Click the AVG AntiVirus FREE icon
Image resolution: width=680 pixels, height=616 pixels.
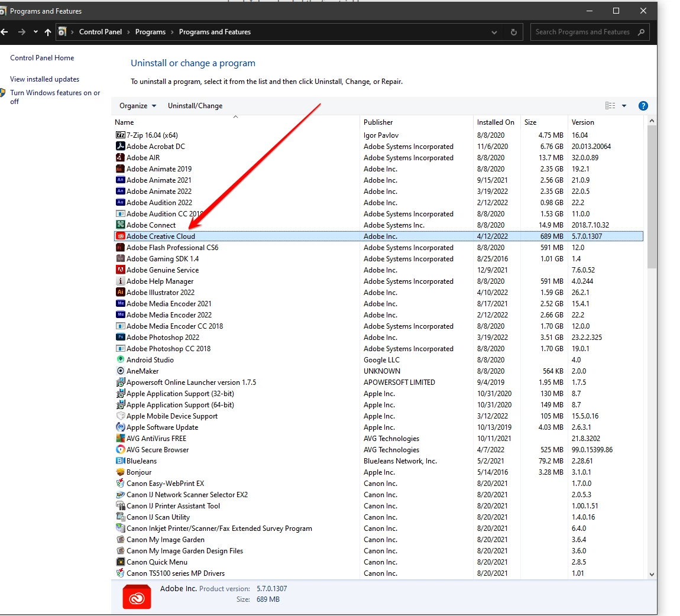(121, 439)
